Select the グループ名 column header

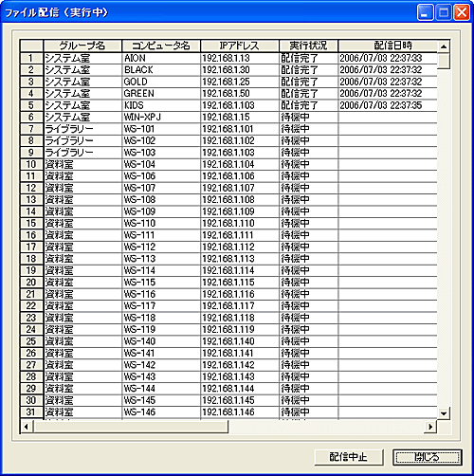(x=82, y=46)
